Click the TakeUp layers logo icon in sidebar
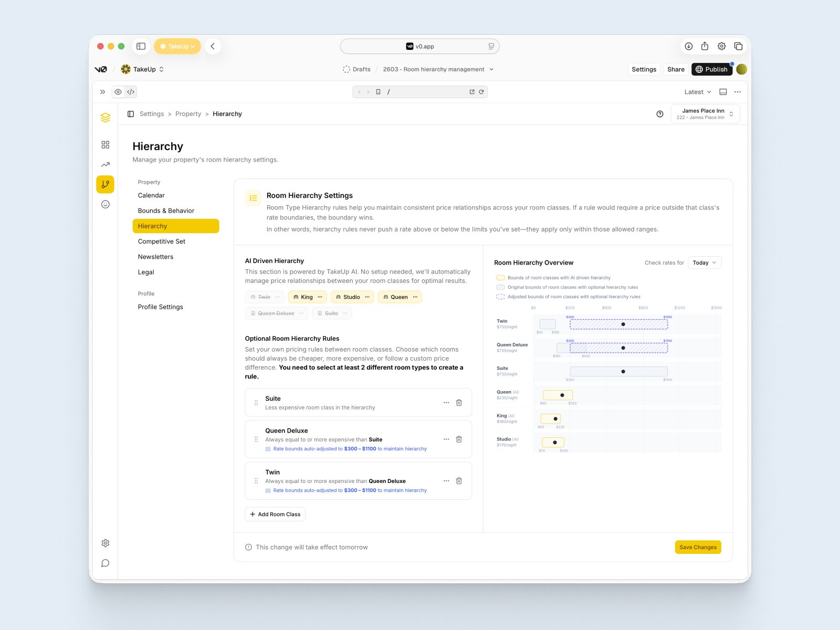This screenshot has height=630, width=840. (106, 118)
